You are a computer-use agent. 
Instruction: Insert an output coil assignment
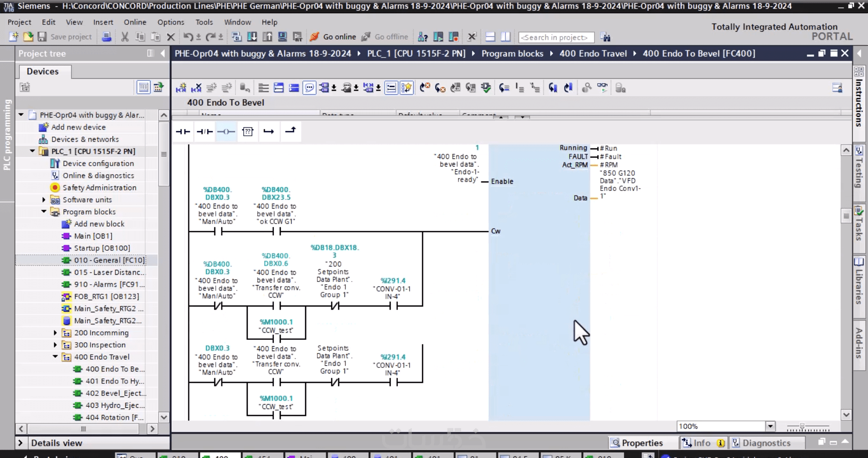click(226, 132)
